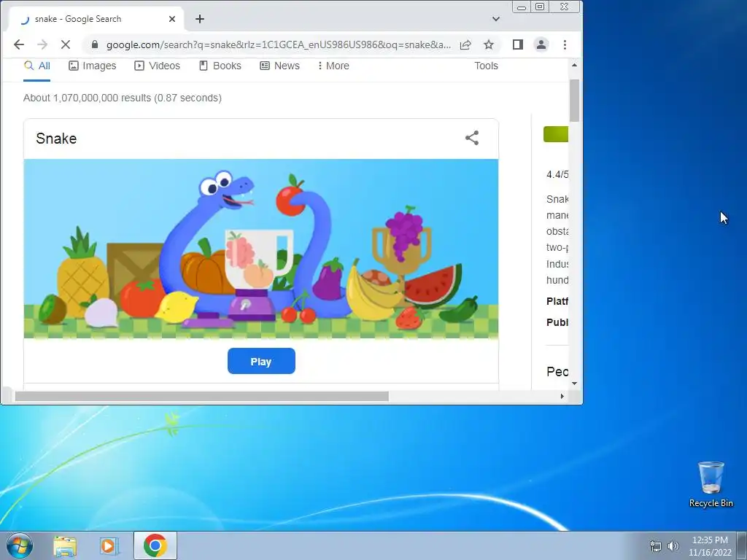Screen dimensions: 747x560
Task: Go back to the previous page
Action: [18, 44]
